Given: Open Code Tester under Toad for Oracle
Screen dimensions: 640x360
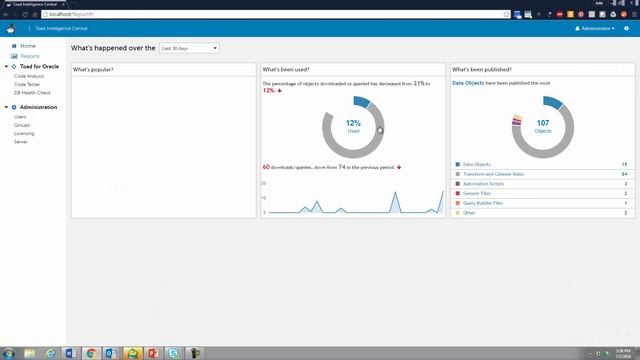Looking at the screenshot, I should [27, 84].
